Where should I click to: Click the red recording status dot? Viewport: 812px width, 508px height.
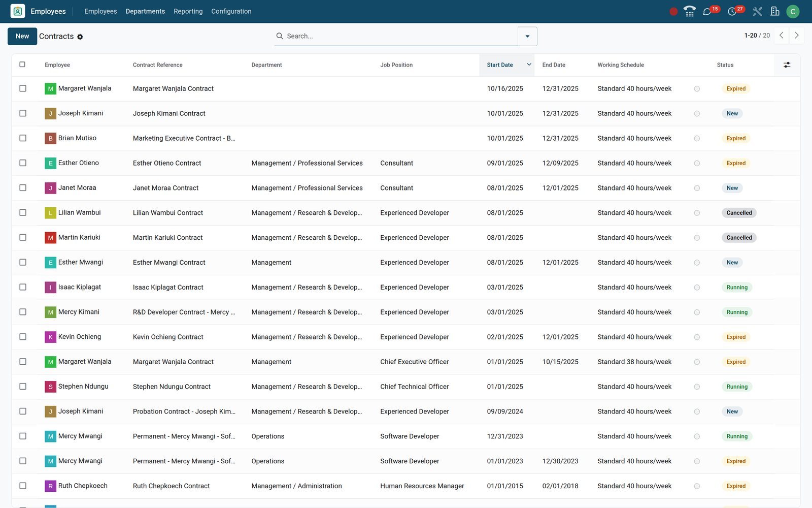[x=673, y=12]
